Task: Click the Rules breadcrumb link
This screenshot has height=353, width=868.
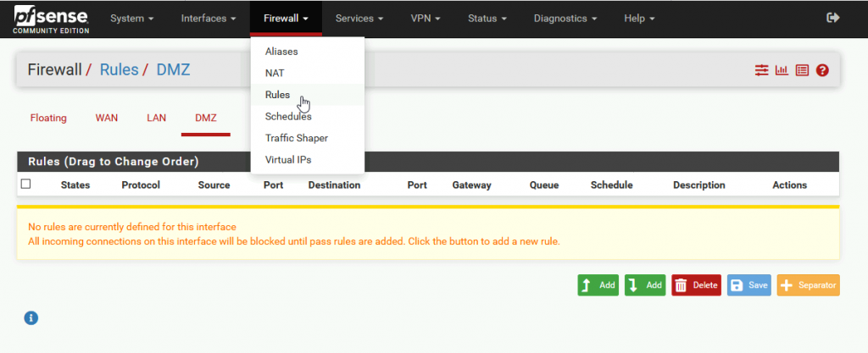Action: (119, 69)
